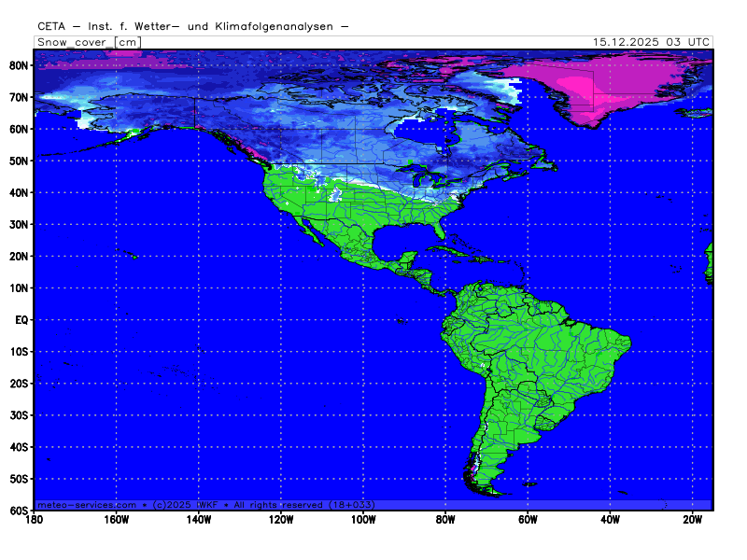
Task: Click the CETA title text at top
Action: coord(193,26)
